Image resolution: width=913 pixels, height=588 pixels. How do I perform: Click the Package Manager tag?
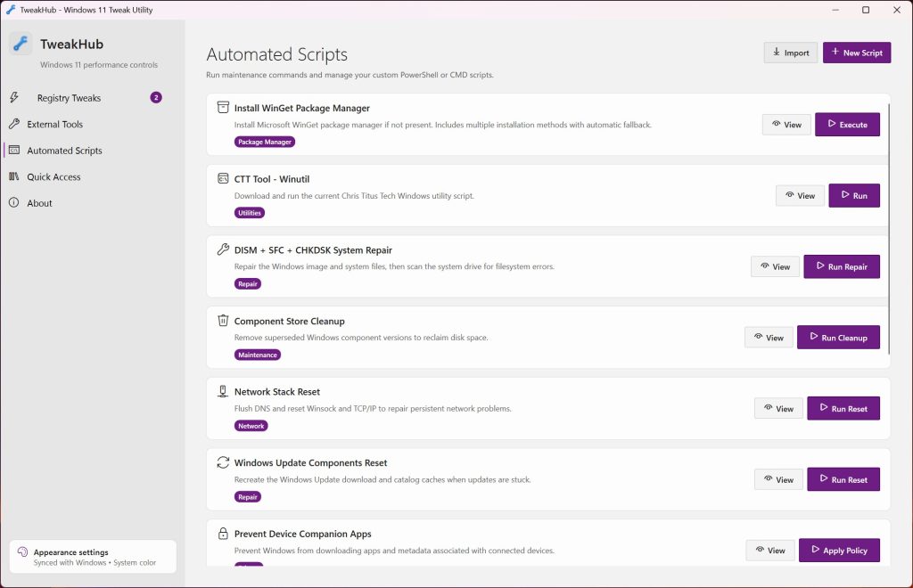(265, 142)
